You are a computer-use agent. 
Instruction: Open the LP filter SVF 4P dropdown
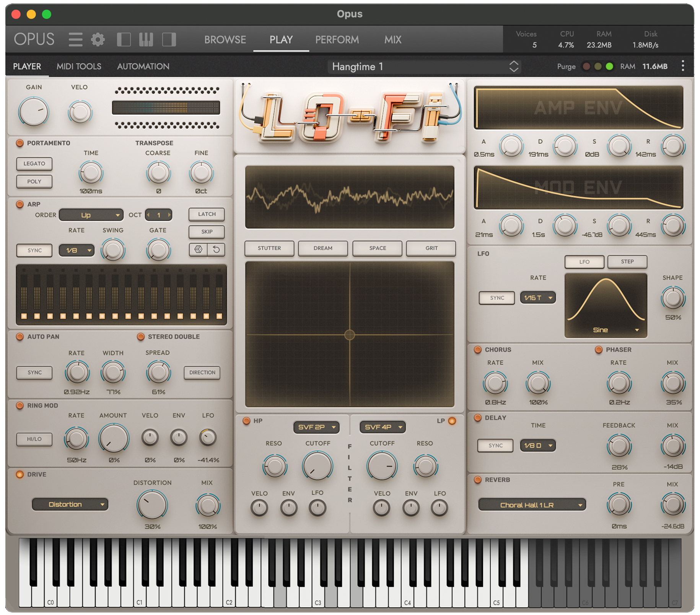point(383,427)
